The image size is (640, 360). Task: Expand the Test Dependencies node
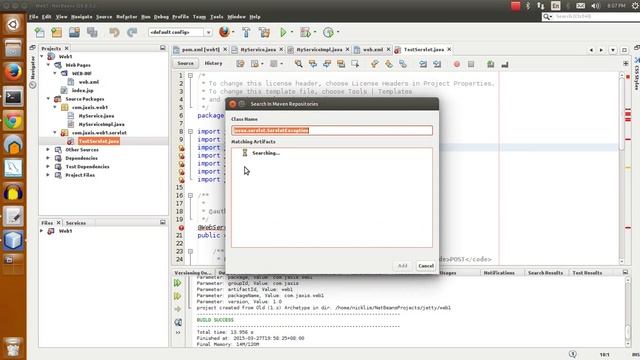point(49,167)
